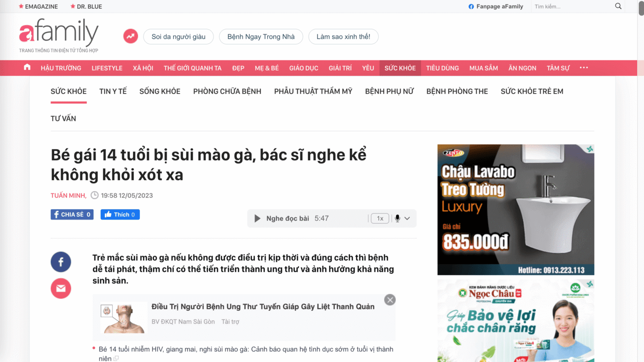Viewport: 644px width, 362px height.
Task: Click the Tìm kiếm search field
Action: [570, 6]
